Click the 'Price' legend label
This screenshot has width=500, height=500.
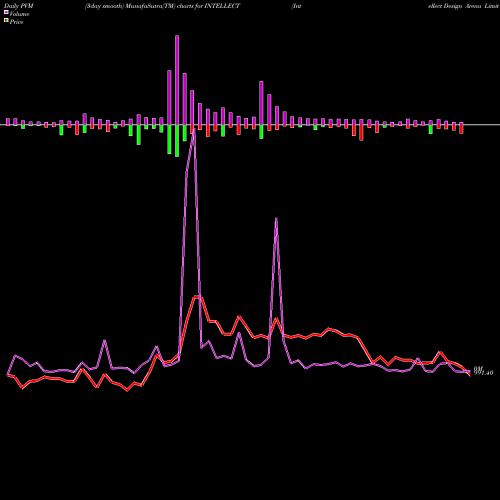pos(16,22)
